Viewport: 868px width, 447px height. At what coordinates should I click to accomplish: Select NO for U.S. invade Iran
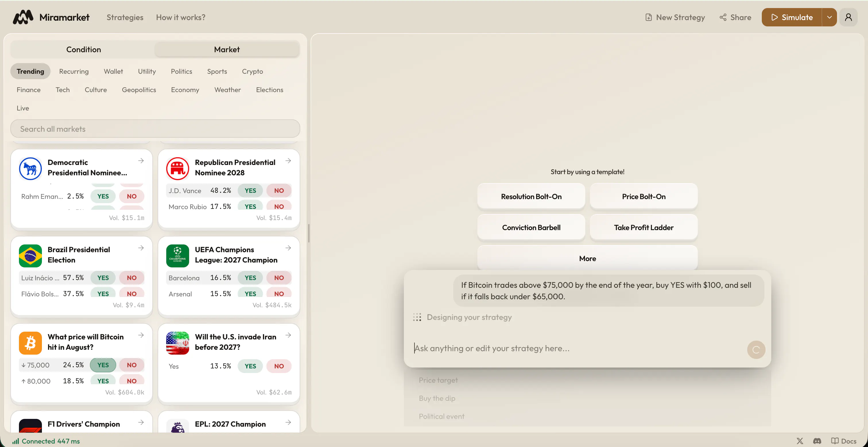(x=279, y=366)
